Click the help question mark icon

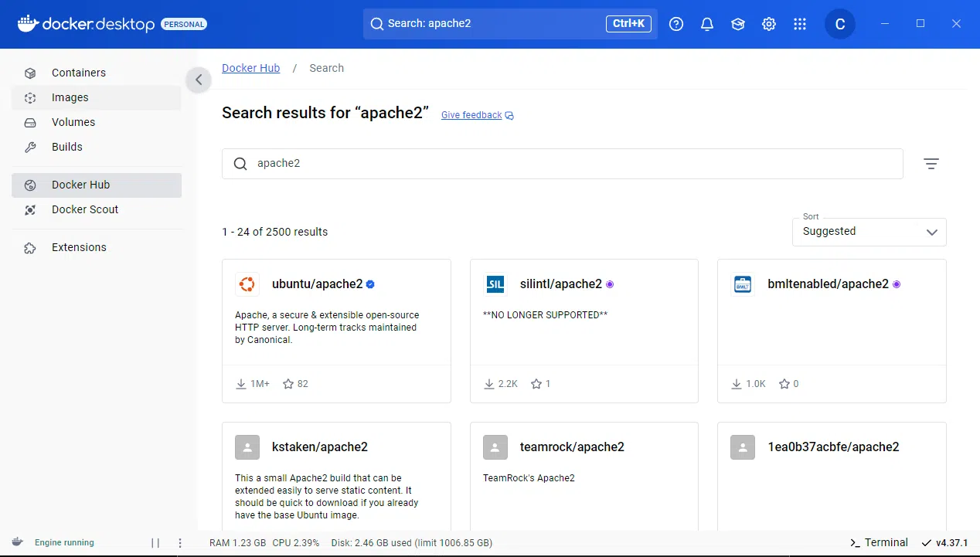click(675, 24)
